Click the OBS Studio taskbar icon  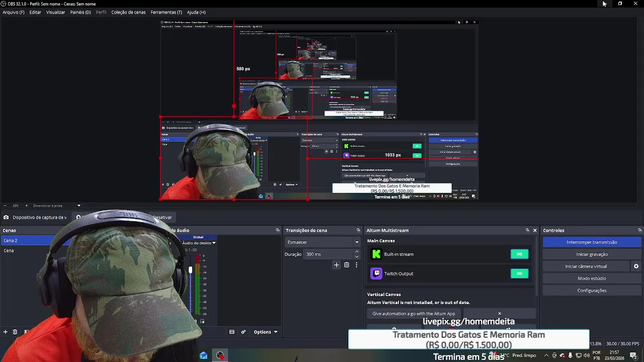pyautogui.click(x=220, y=355)
